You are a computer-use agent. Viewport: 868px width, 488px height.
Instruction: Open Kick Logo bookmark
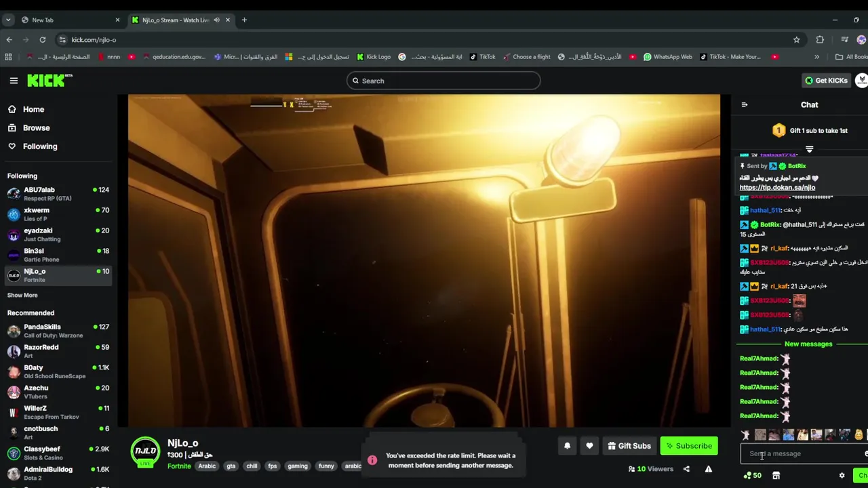point(374,57)
